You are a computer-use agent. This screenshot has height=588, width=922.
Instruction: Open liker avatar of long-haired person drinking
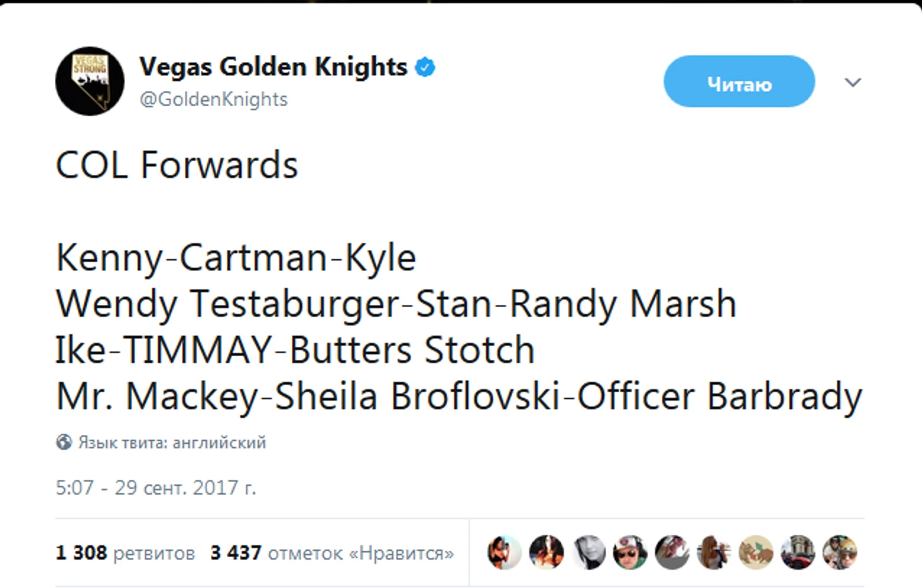click(714, 553)
